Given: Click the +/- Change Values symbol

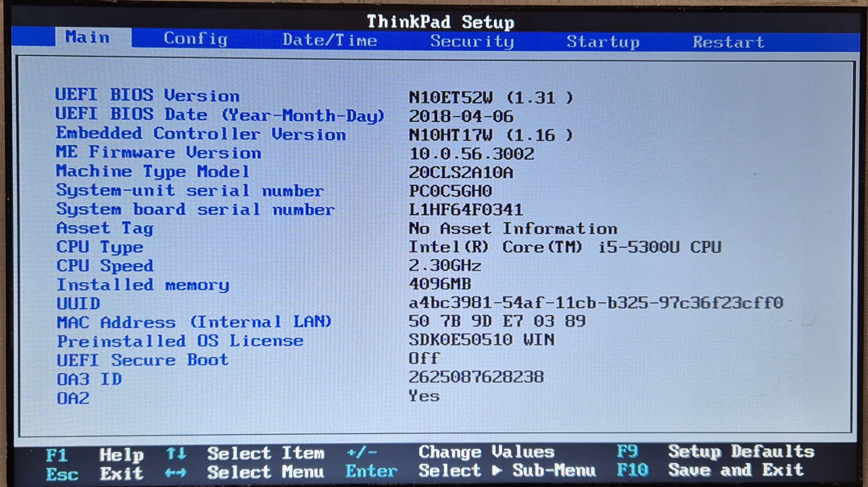Looking at the screenshot, I should tap(362, 453).
